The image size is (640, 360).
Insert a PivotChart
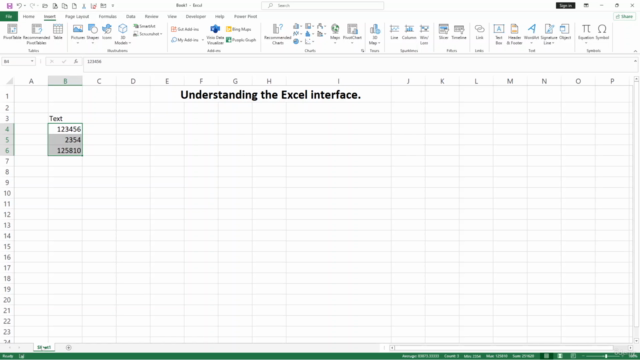tap(352, 33)
